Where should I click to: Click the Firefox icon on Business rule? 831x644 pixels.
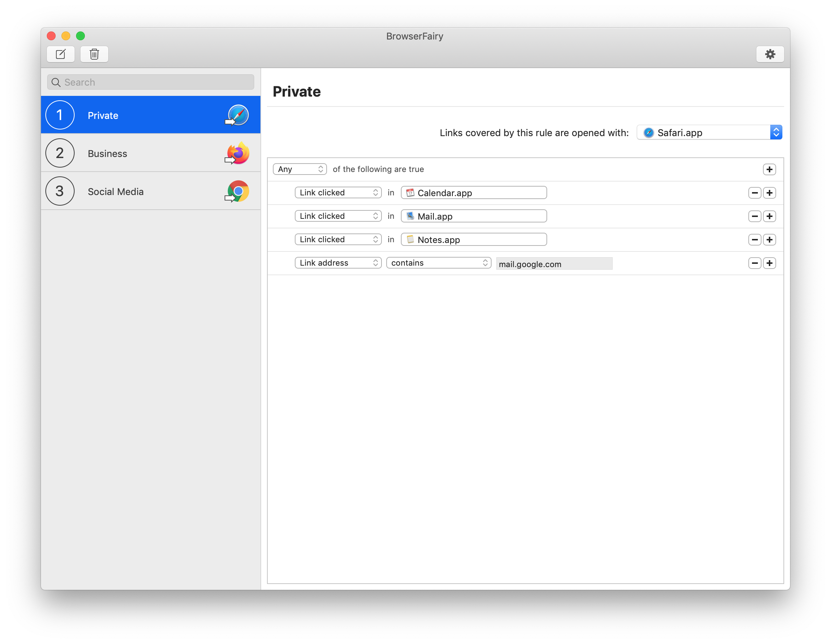tap(238, 153)
